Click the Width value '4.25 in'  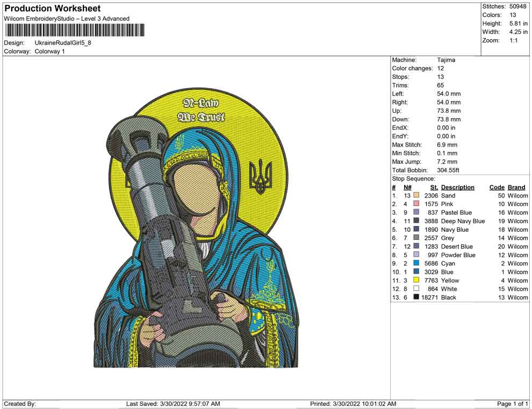pyautogui.click(x=519, y=32)
